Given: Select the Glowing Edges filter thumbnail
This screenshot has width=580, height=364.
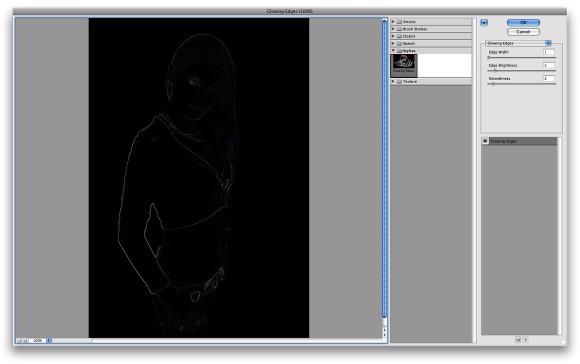Looking at the screenshot, I should (x=404, y=65).
